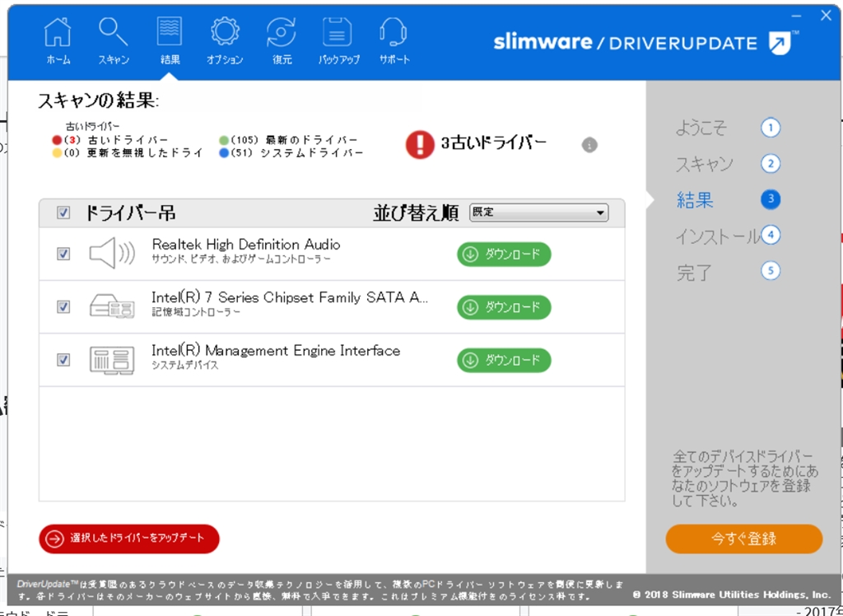Image resolution: width=843 pixels, height=616 pixels.
Task: Click step 2 circle next to スキャン
Action: [771, 164]
